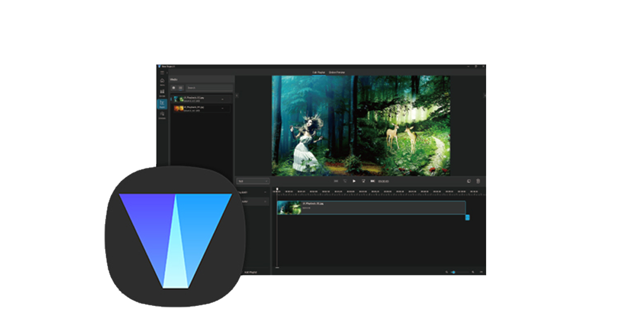The image size is (644, 330).
Task: Adjust the timeline zoom slider at bottom right
Action: click(454, 271)
